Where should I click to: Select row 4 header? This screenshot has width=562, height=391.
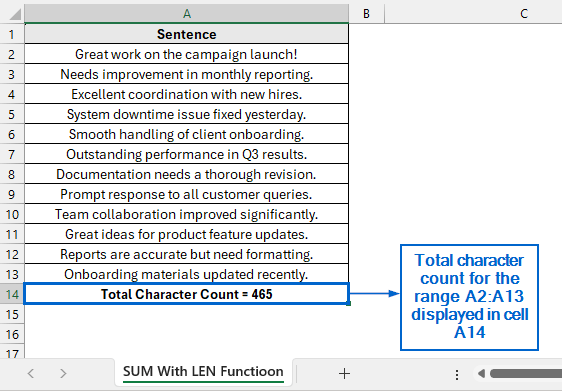click(12, 95)
